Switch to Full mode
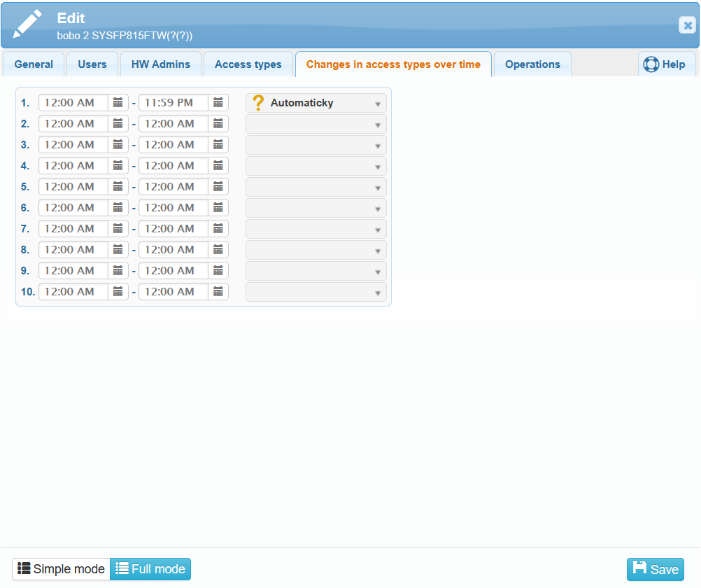The image size is (701, 588). (150, 569)
